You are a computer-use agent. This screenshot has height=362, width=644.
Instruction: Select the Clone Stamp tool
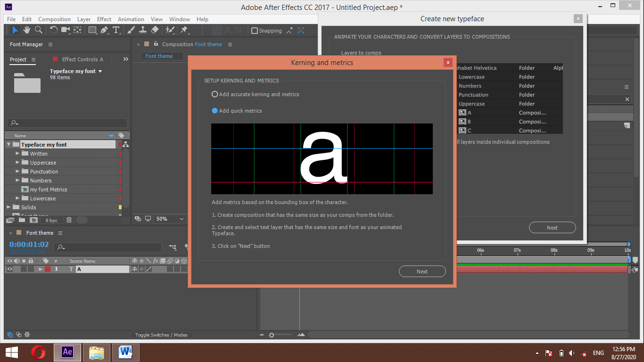(x=143, y=30)
